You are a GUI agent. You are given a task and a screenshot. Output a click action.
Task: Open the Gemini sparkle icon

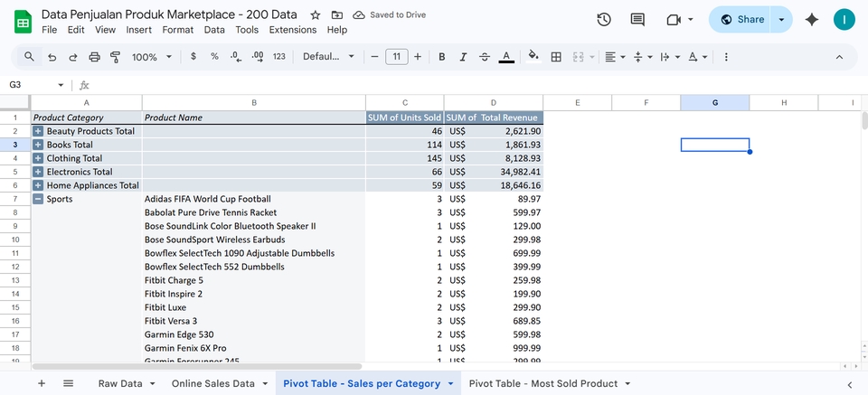(812, 19)
